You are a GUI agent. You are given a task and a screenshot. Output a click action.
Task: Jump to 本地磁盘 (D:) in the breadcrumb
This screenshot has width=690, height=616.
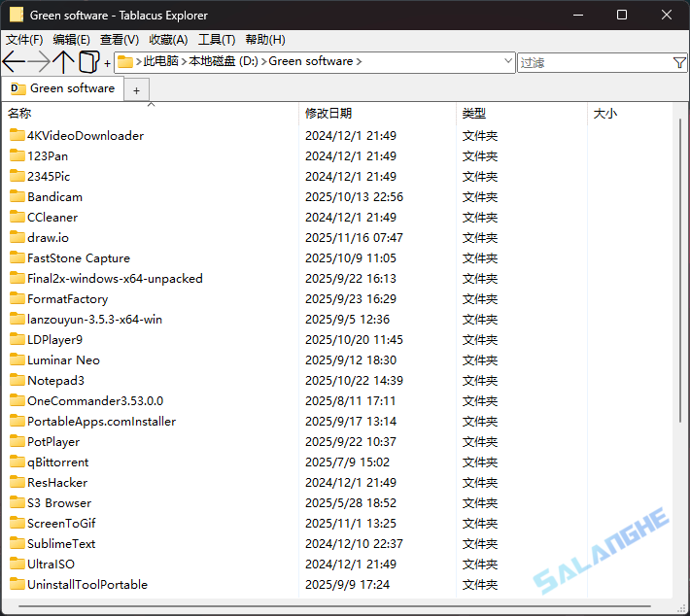click(x=224, y=61)
